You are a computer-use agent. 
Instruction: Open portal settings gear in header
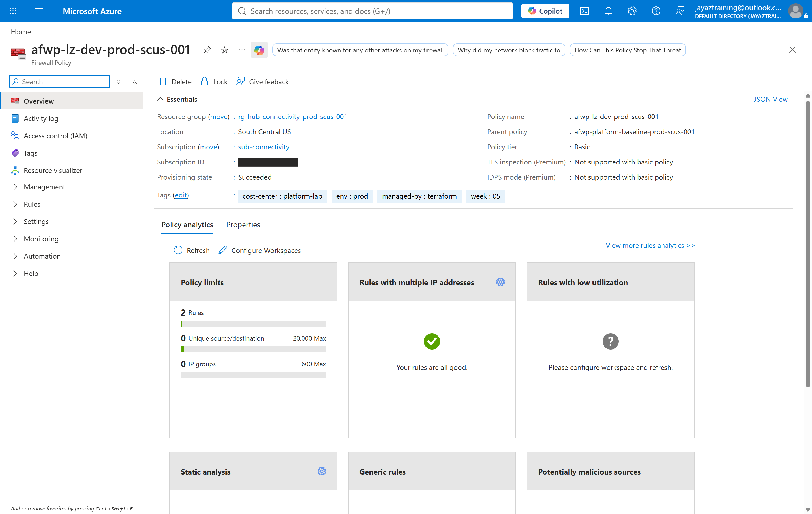point(632,11)
